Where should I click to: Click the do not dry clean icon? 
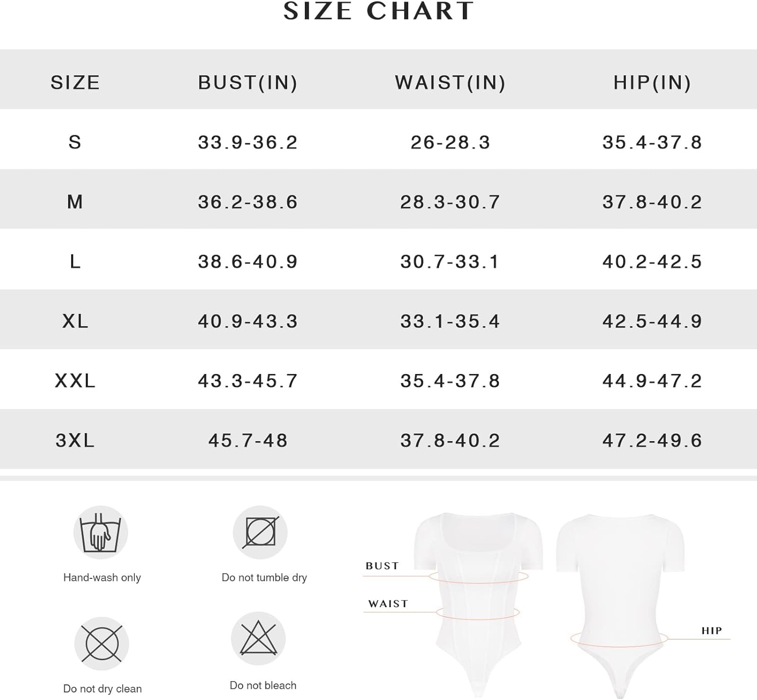102,644
